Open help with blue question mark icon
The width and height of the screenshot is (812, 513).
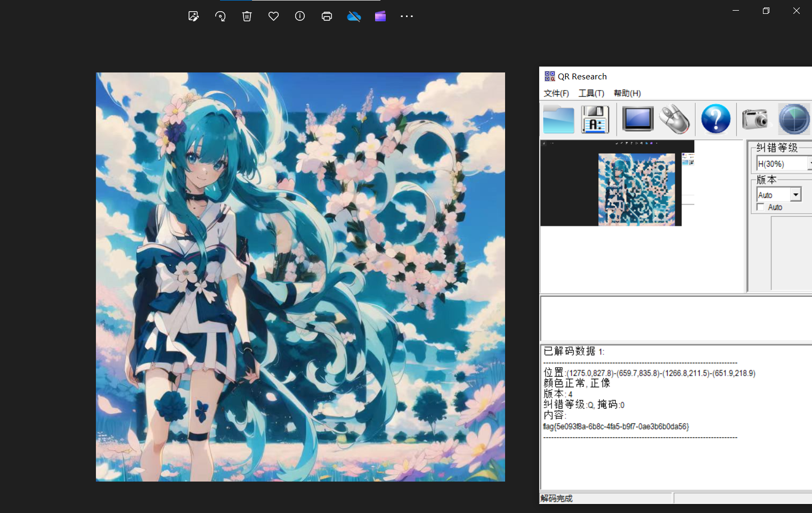(x=716, y=119)
